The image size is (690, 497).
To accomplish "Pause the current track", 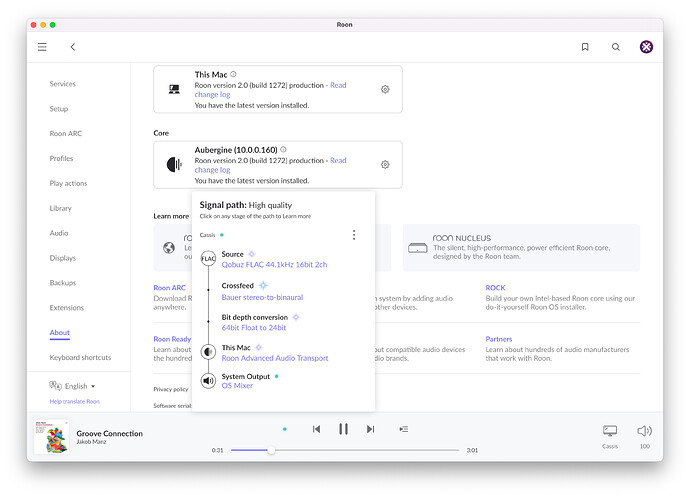I will click(344, 429).
